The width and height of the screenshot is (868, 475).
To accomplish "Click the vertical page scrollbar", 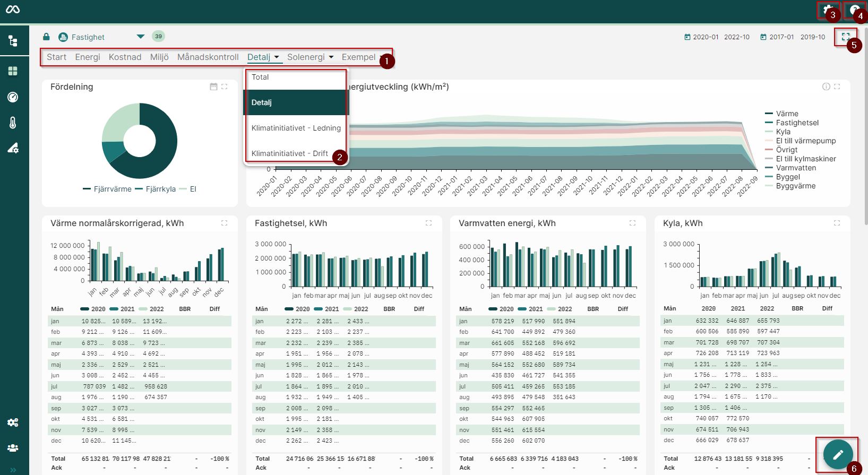I will 866,127.
